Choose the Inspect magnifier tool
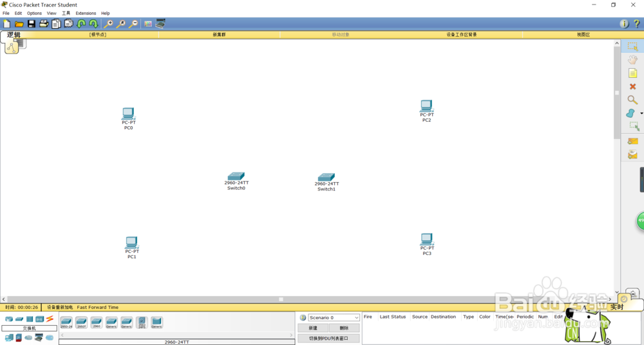Screen dimensions: 644x345 click(x=632, y=100)
